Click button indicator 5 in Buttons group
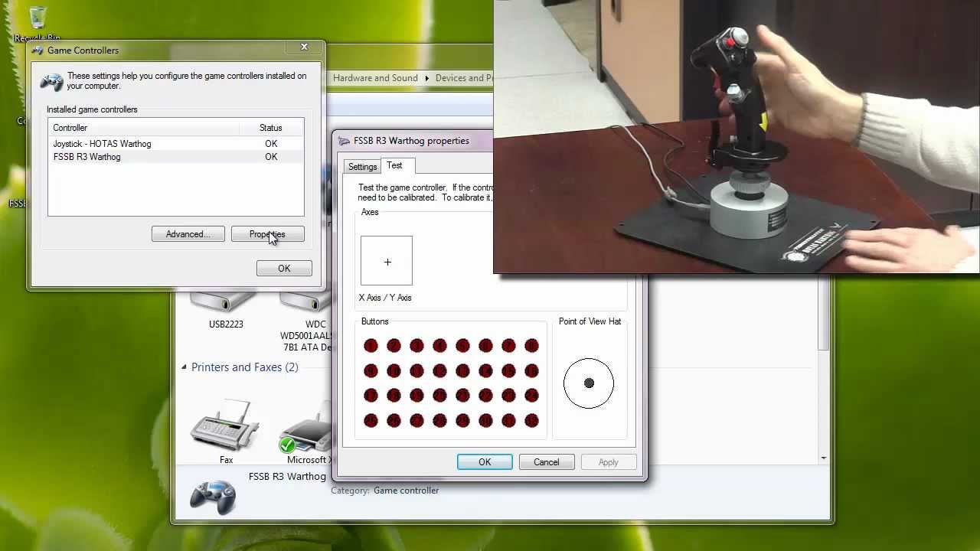 click(462, 346)
